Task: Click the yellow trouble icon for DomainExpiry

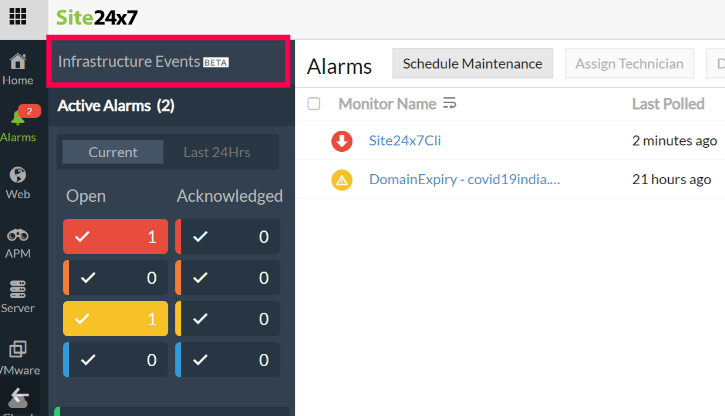Action: point(342,180)
